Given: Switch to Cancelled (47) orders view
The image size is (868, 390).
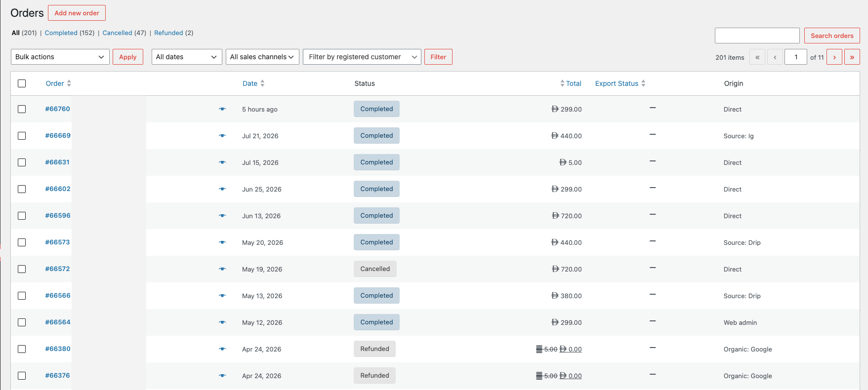Looking at the screenshot, I should coord(124,33).
